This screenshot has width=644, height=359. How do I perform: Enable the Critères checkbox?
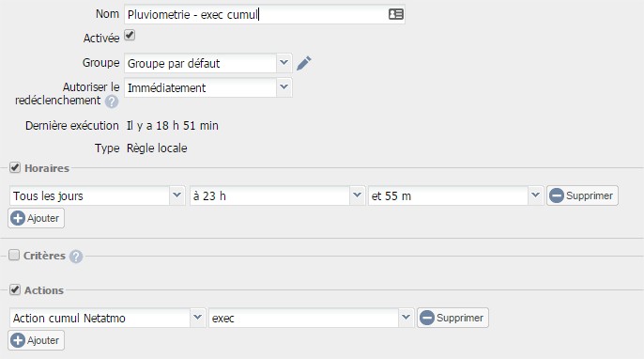(14, 255)
